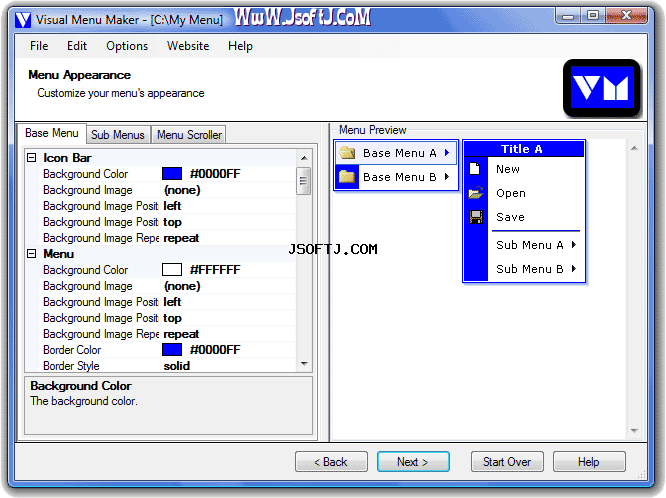The image size is (666, 498).
Task: Collapse the Icon Bar property group
Action: pyautogui.click(x=31, y=158)
